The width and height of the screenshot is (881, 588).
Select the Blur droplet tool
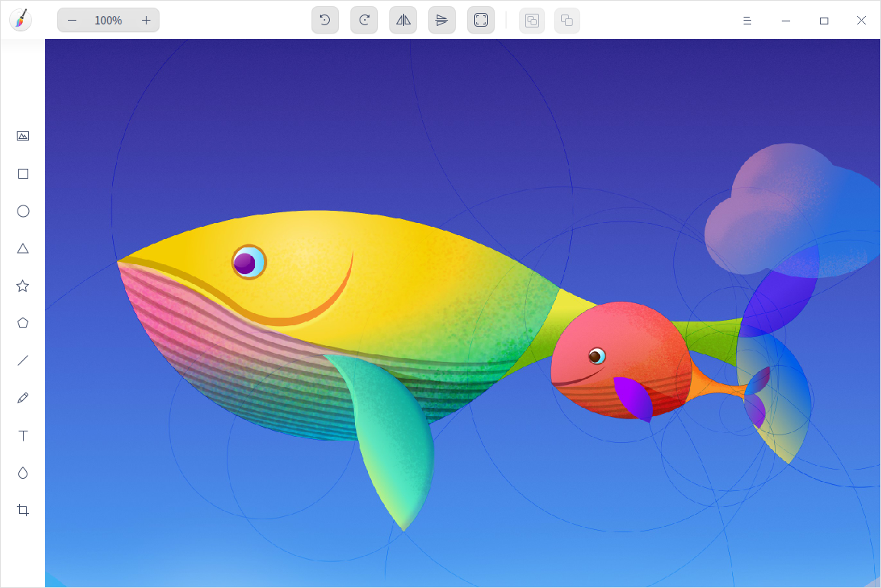tap(23, 473)
